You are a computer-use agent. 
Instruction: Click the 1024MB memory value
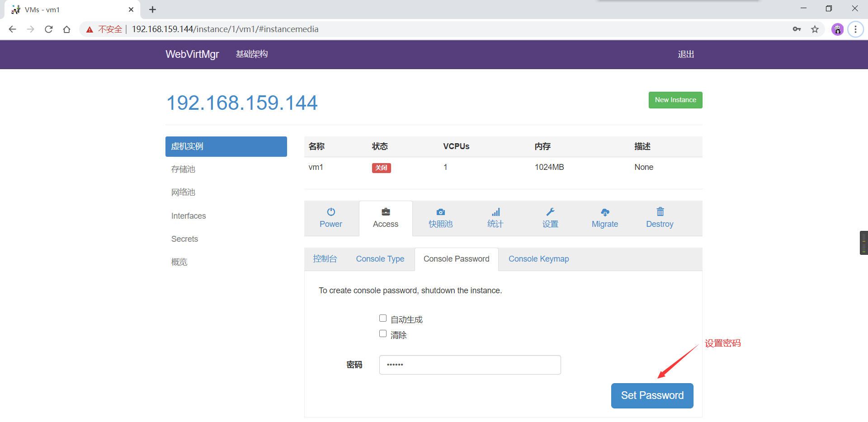click(x=549, y=167)
